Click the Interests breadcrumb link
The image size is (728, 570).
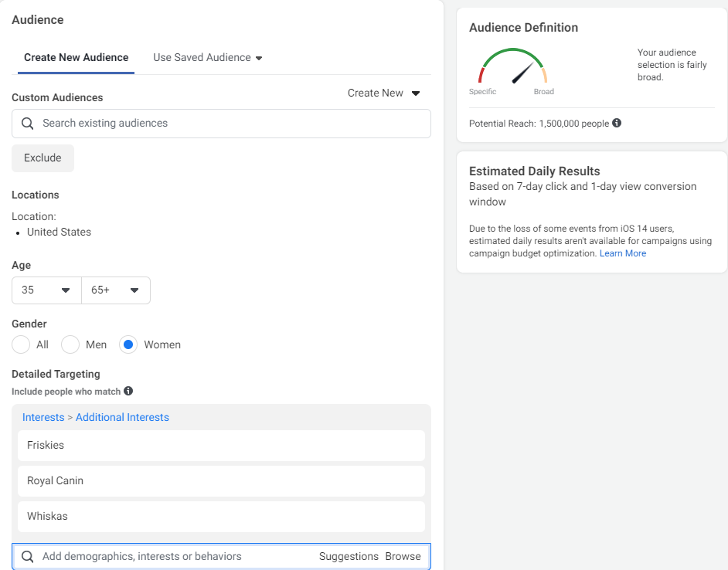pyautogui.click(x=43, y=417)
